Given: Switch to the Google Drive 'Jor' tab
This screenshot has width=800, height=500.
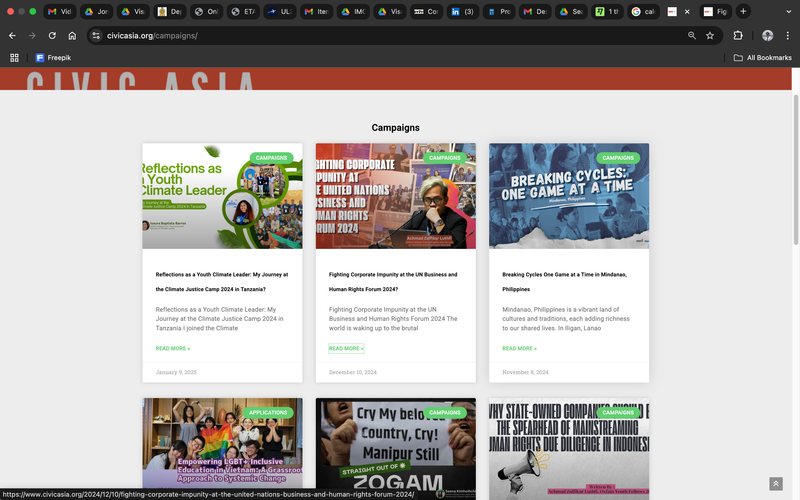Looking at the screenshot, I should 96,11.
